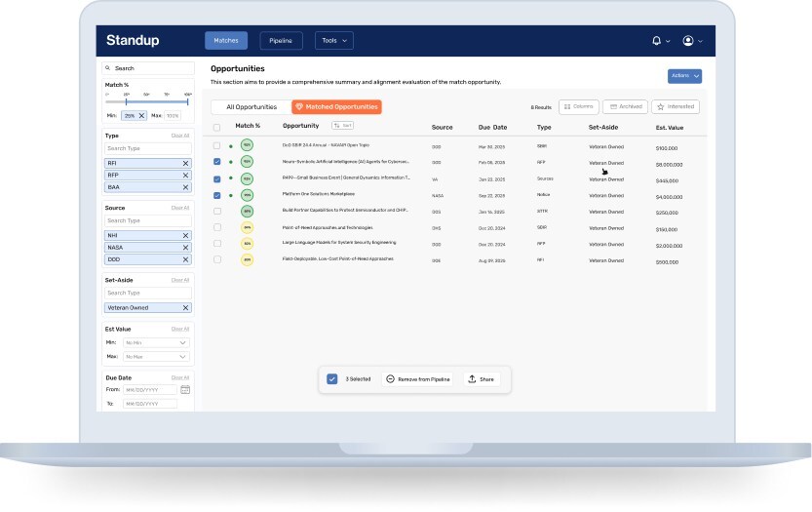This screenshot has width=812, height=512.
Task: Click the Match % slider maximum handle
Action: [187, 102]
